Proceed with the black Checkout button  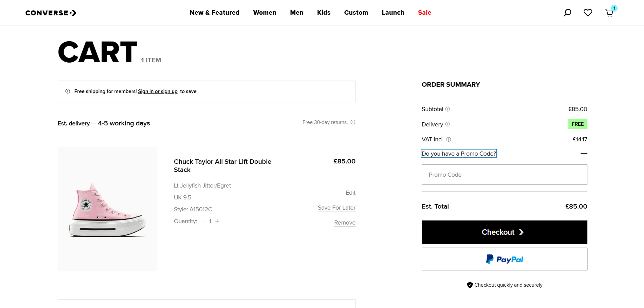(x=504, y=232)
